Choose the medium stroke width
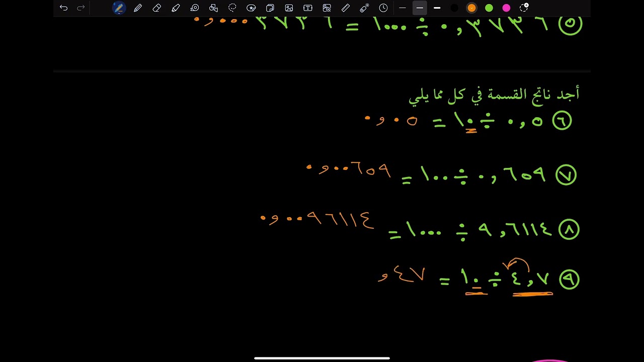The height and width of the screenshot is (362, 644). (420, 8)
